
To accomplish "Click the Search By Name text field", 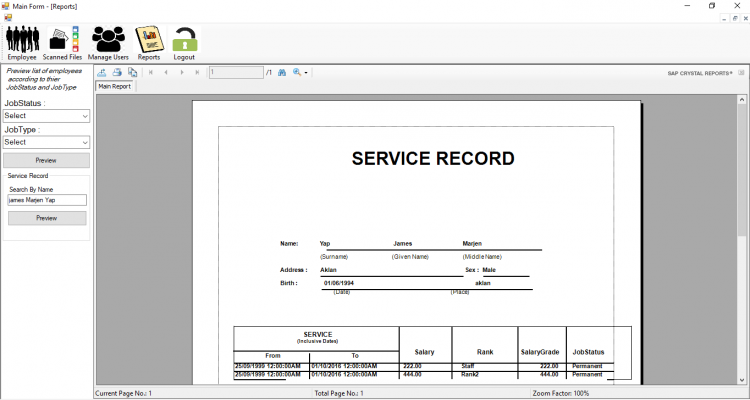I will click(x=46, y=200).
